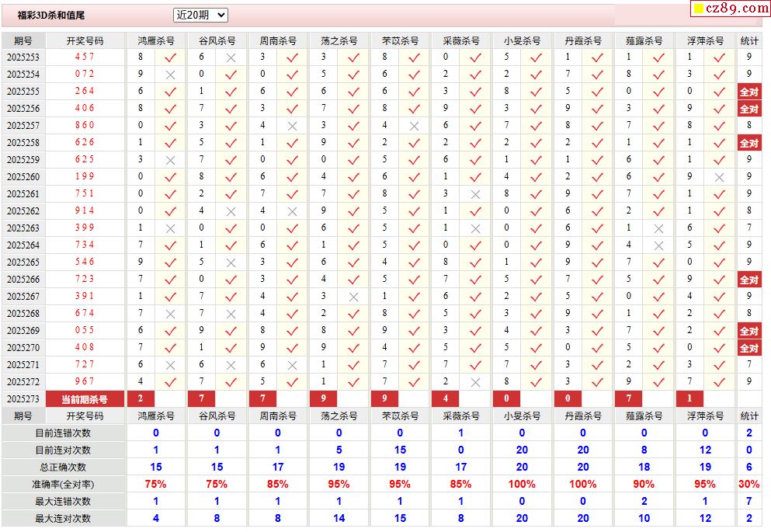Image resolution: width=771 pixels, height=532 pixels.
Task: Click X mark in 浮萍杀号 for row 2025260
Action: 719,177
